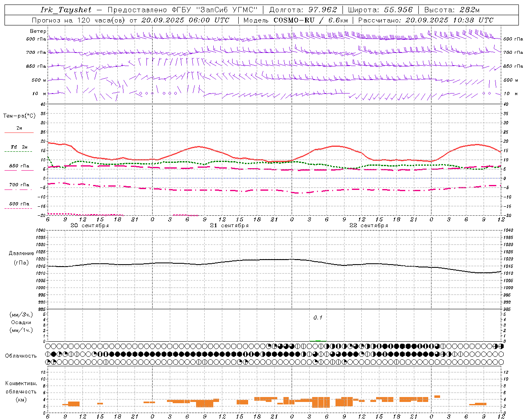The width and height of the screenshot is (525, 420).
Task: Click the model name "COSMO-RU / 6.6км"
Action: click(x=311, y=20)
